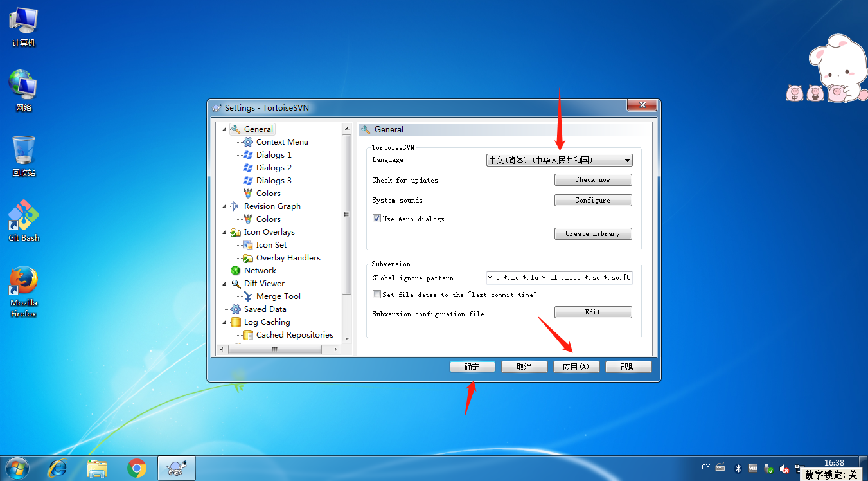Image resolution: width=868 pixels, height=481 pixels.
Task: Collapse the General tree node
Action: [225, 129]
